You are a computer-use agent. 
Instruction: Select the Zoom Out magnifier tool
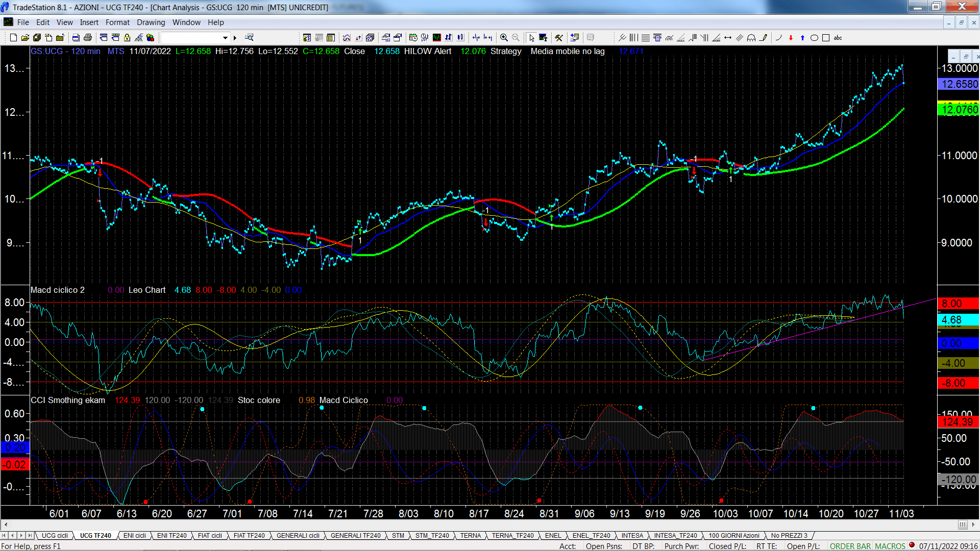click(516, 38)
